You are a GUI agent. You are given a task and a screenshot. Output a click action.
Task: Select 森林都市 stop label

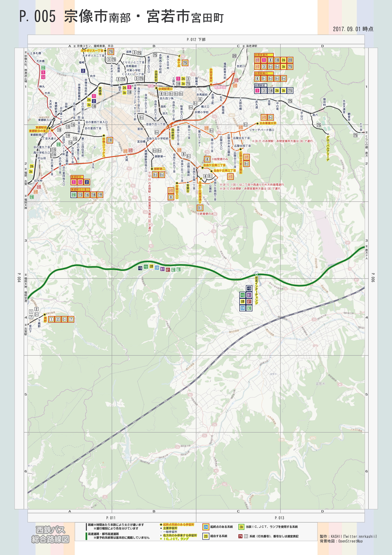coord(173,134)
